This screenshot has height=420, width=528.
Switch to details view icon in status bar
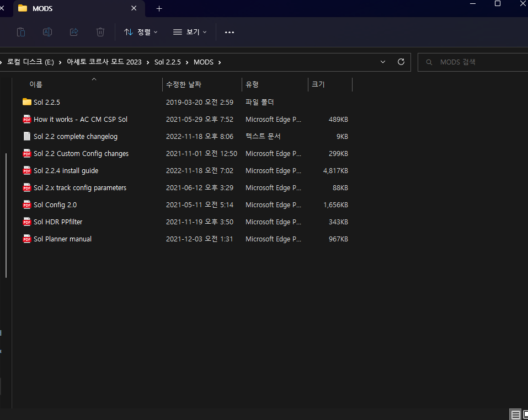(x=515, y=414)
